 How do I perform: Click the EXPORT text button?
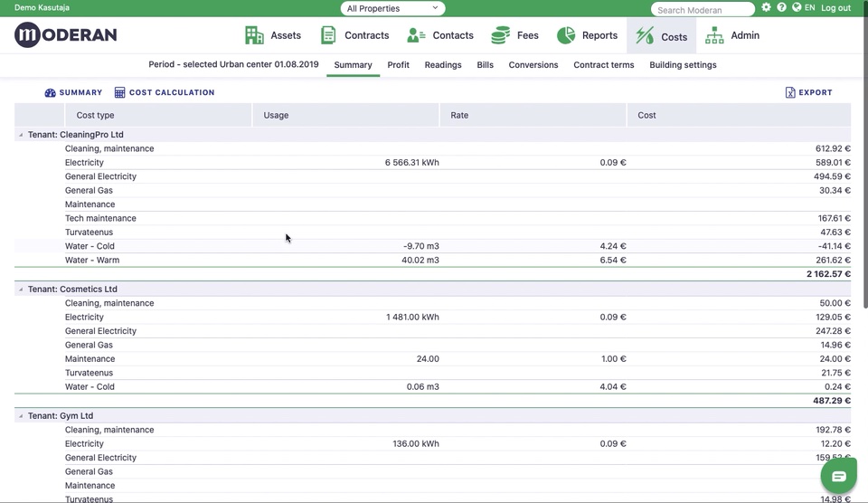816,92
